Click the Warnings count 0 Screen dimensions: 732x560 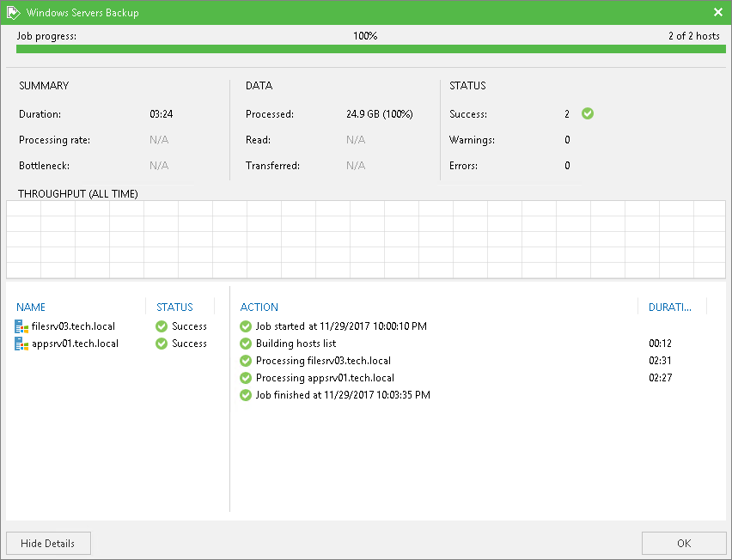tap(567, 139)
